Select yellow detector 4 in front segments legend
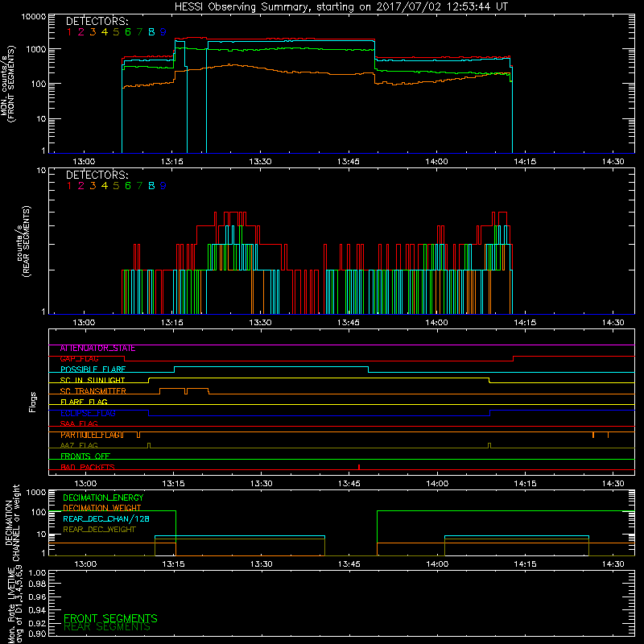 click(x=105, y=32)
